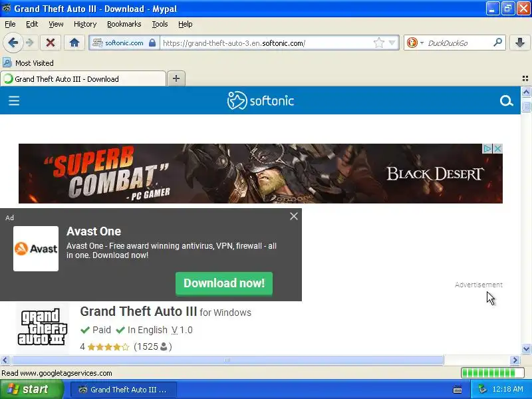
Task: Click the padlock site security icon
Action: pyautogui.click(x=152, y=43)
